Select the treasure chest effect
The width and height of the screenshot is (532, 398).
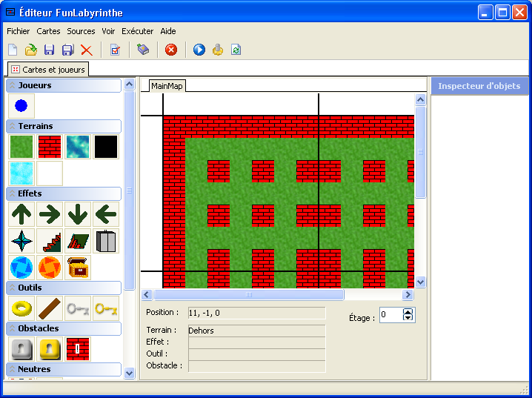[78, 267]
